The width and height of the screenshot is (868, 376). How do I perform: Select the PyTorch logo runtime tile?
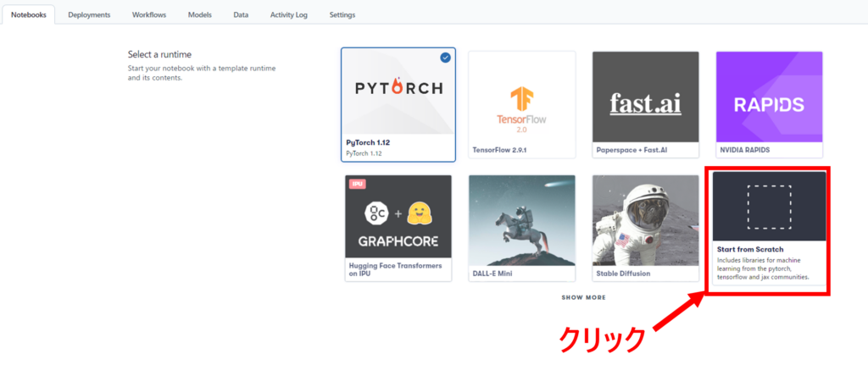398,89
